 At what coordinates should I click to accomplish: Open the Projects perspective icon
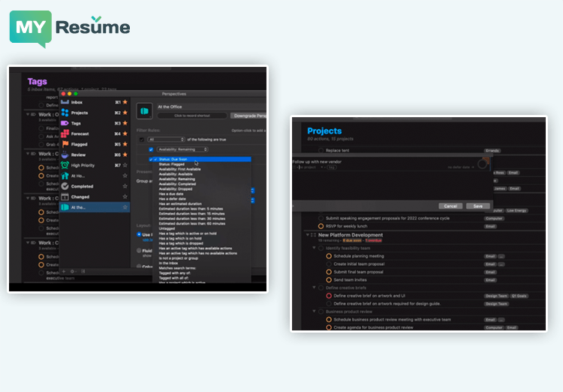65,112
